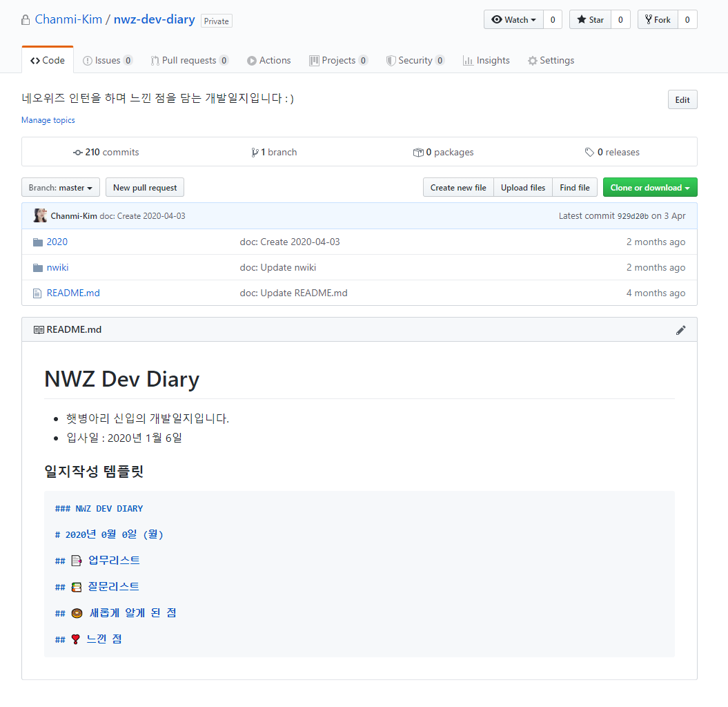
Task: Click the Manage topics link
Action: 48,120
